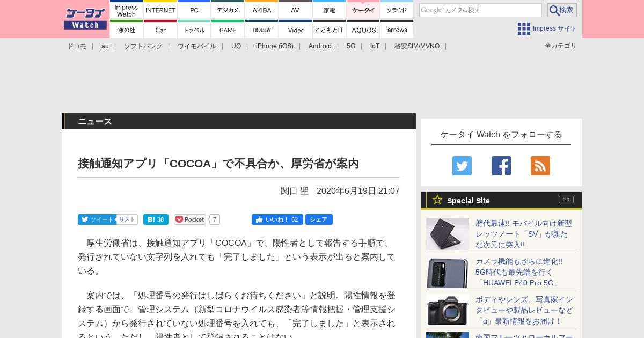Go to the Android category
The width and height of the screenshot is (644, 338).
320,46
